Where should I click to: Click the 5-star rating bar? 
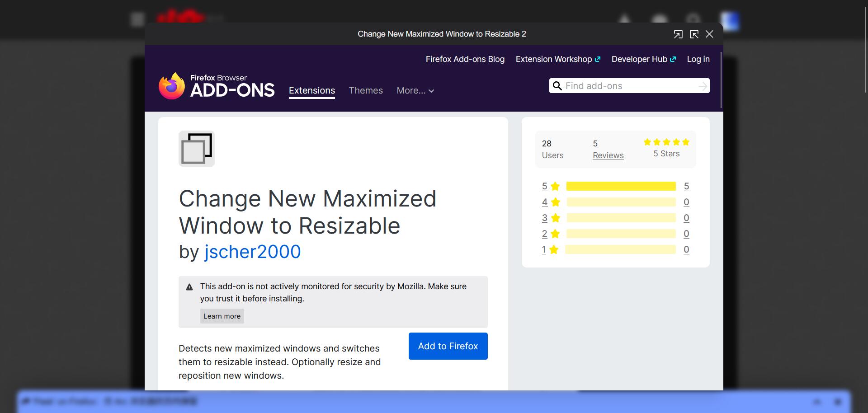click(x=621, y=186)
